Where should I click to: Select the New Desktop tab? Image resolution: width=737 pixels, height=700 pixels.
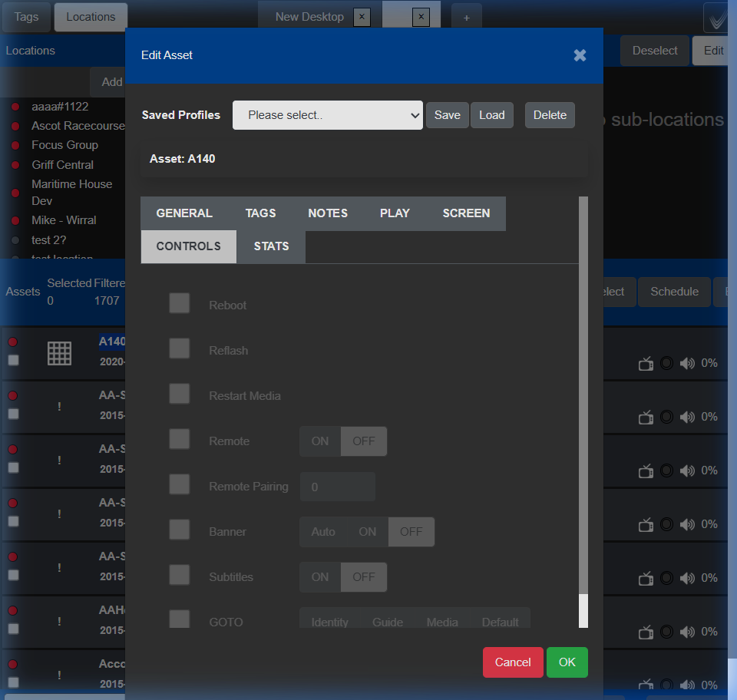tap(309, 18)
